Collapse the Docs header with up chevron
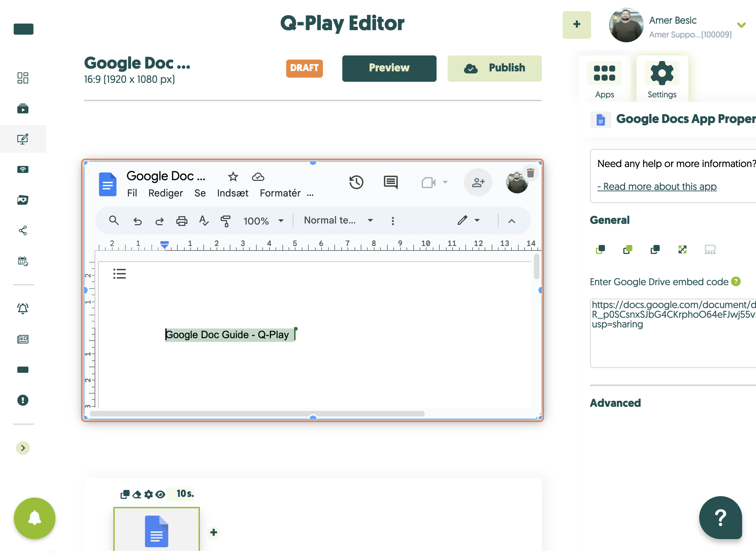 pos(511,221)
